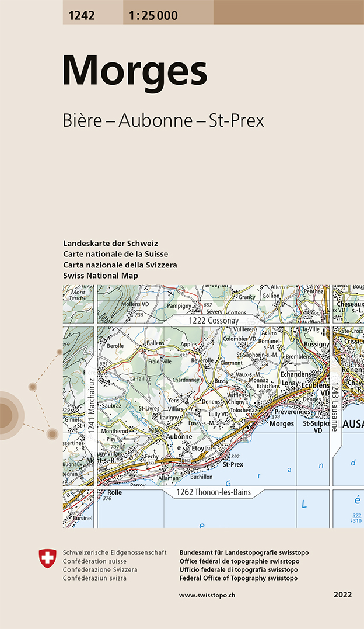This screenshot has width=364, height=629.
Task: Click the large concentric circle decoration
Action: 7,415
